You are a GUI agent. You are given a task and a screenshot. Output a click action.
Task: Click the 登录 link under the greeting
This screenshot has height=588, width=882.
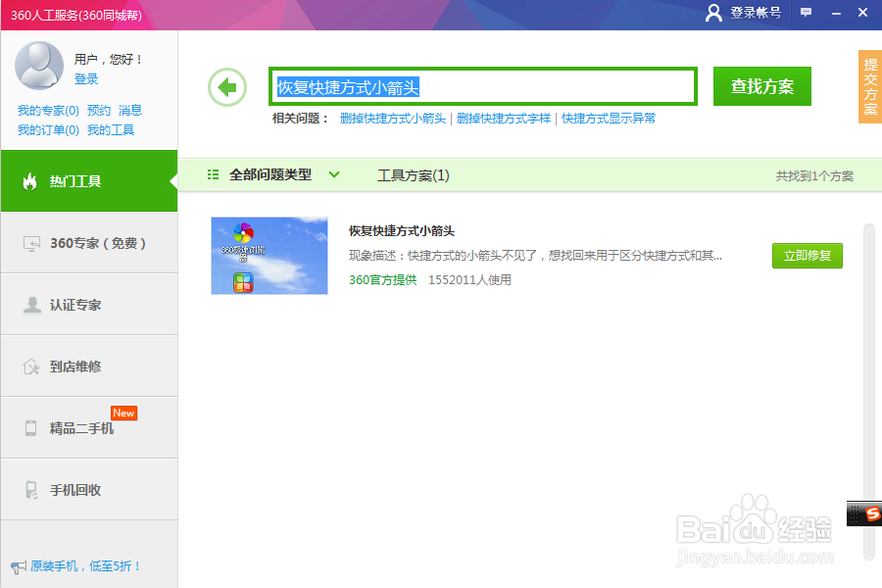click(x=86, y=79)
